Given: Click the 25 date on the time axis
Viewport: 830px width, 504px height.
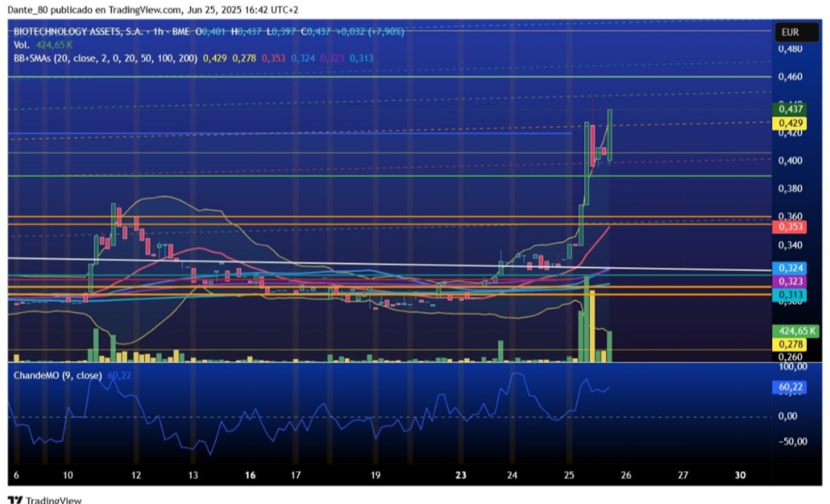Looking at the screenshot, I should (x=569, y=476).
